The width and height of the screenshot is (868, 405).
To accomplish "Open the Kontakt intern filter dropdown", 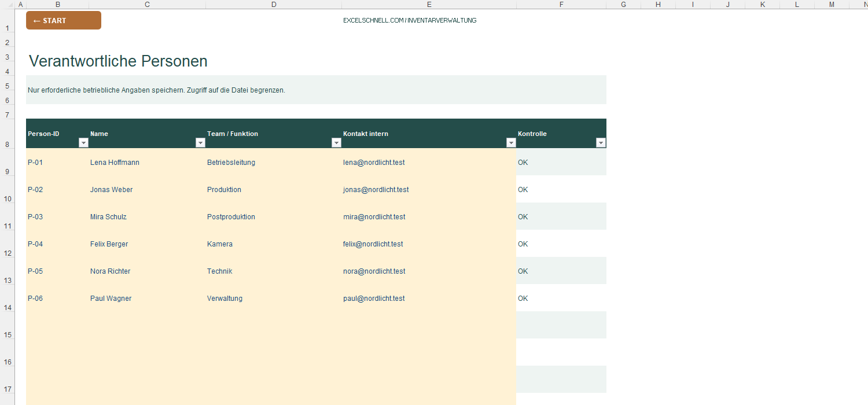I will coord(511,143).
